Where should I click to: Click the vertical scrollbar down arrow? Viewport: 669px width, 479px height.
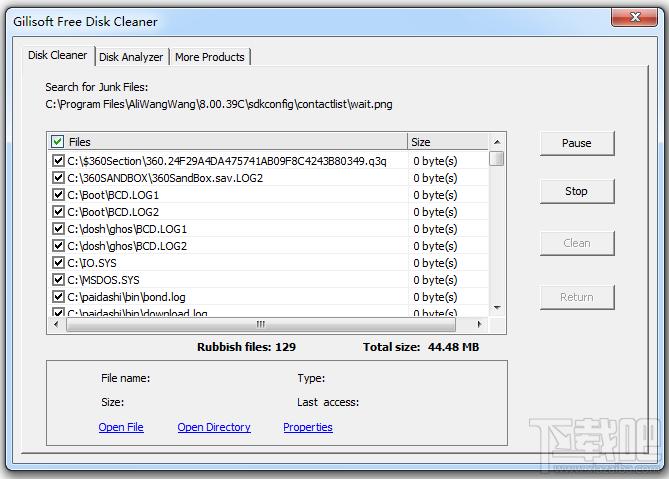497,307
